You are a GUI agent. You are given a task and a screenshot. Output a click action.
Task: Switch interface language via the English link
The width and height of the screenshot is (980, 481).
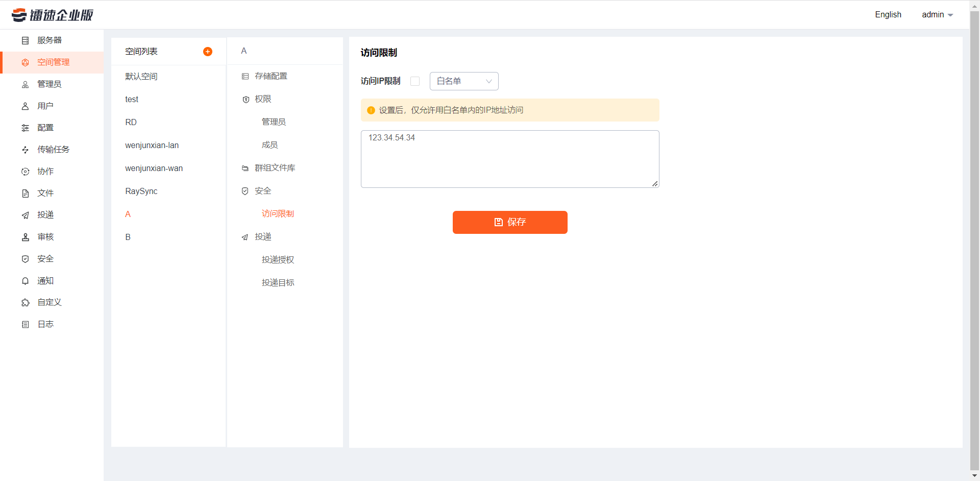(x=888, y=14)
